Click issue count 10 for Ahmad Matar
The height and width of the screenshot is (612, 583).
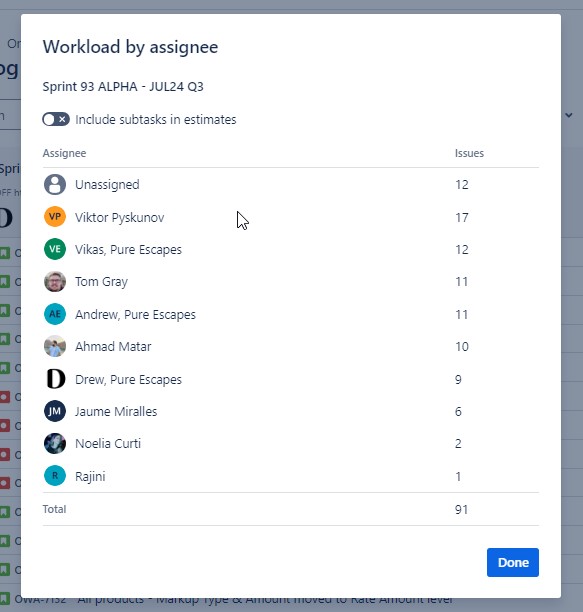[x=462, y=347]
